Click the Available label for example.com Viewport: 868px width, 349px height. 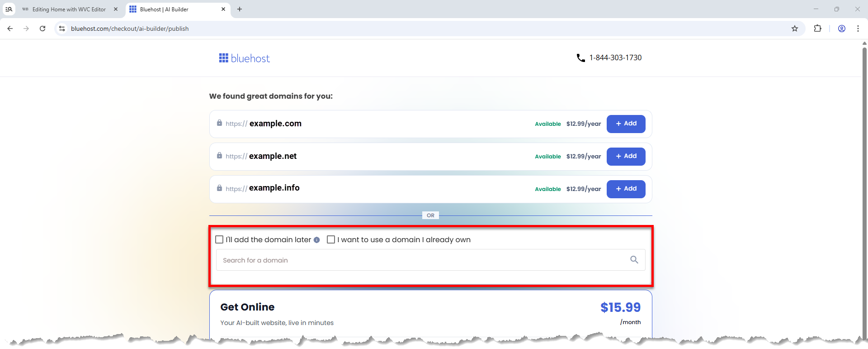[548, 124]
